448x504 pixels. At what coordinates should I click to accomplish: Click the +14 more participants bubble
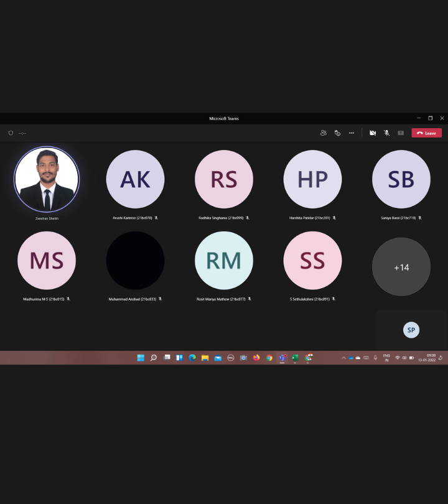pyautogui.click(x=401, y=267)
